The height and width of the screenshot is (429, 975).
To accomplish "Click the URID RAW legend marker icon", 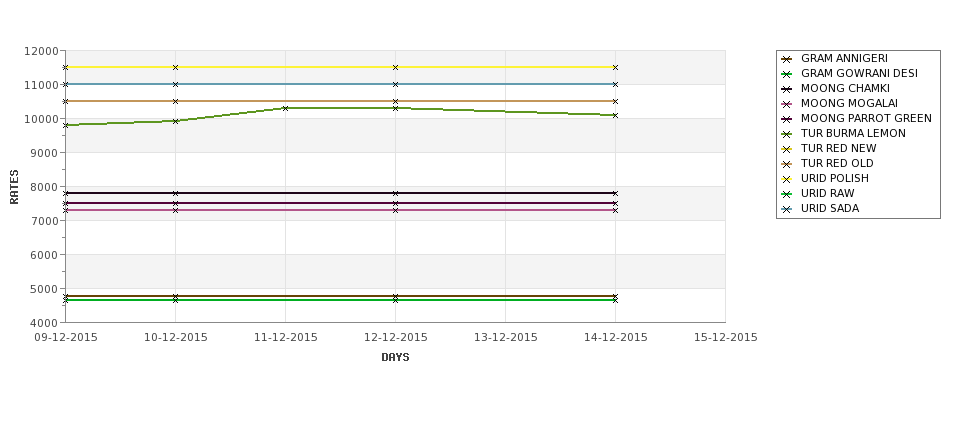I will (787, 194).
